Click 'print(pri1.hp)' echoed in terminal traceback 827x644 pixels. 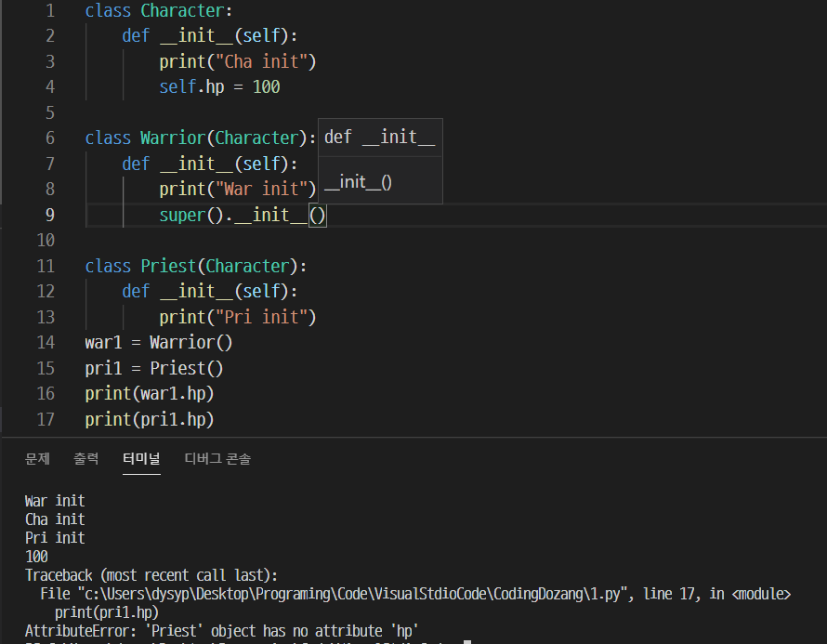click(x=107, y=613)
